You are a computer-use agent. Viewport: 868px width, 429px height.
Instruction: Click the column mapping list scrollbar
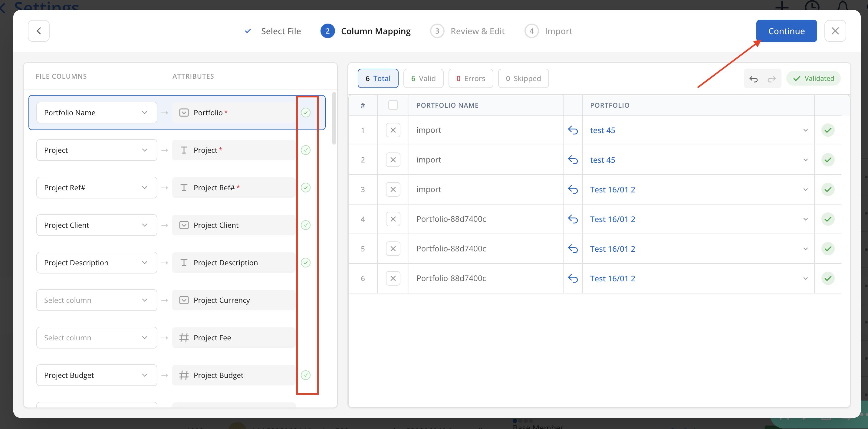click(x=334, y=119)
